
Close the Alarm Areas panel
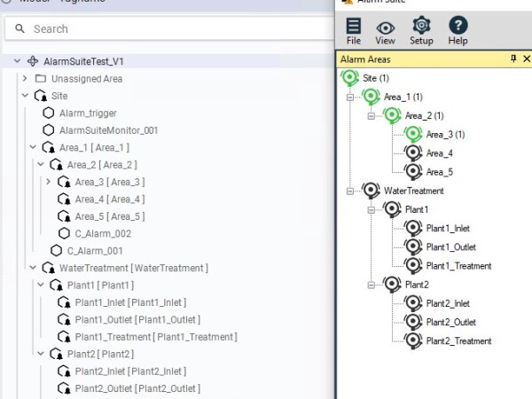pos(527,59)
